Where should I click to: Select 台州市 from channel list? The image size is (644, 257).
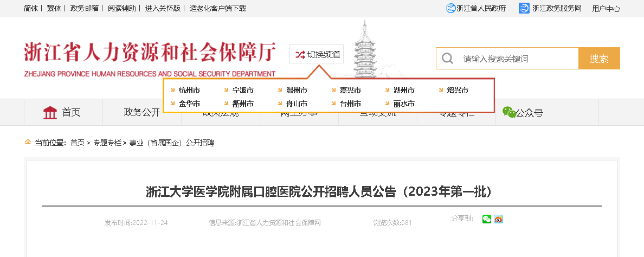(x=350, y=104)
